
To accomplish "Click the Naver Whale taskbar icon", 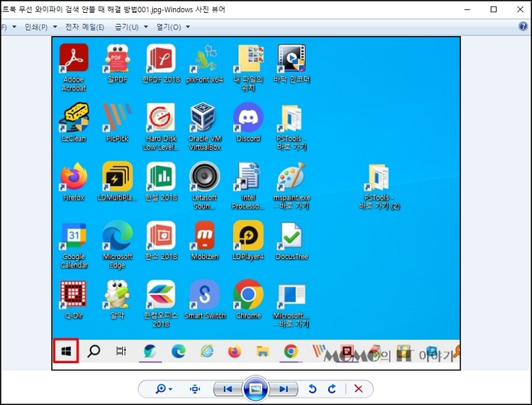I will [x=151, y=351].
